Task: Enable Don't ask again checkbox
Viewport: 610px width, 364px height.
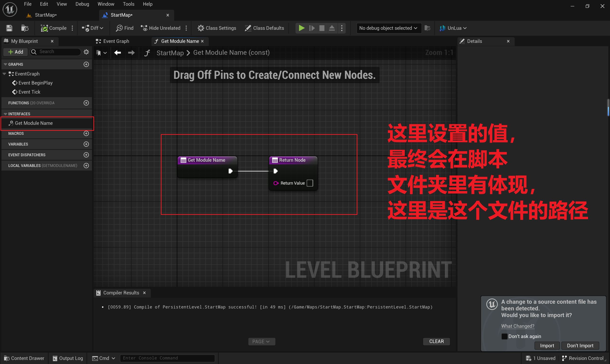Action: 504,336
